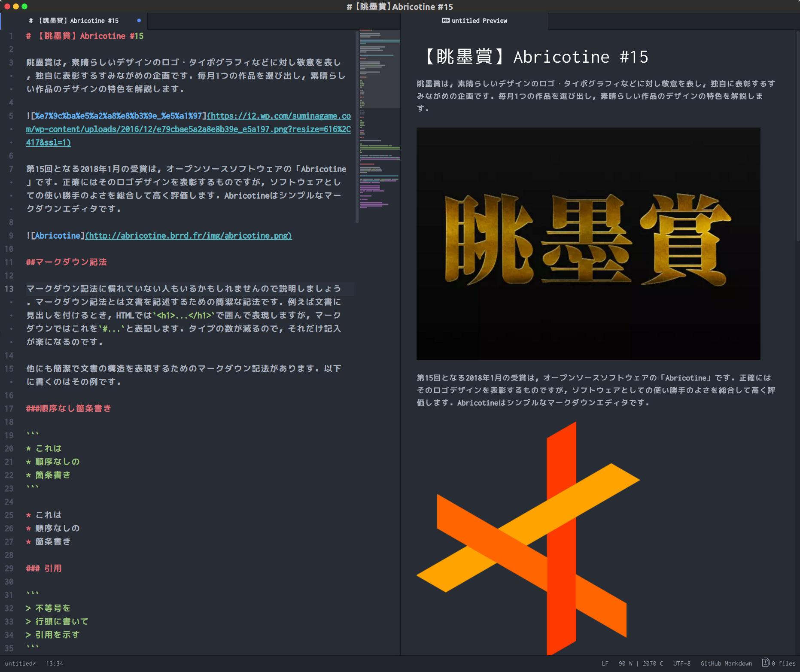Click the 眺墨賞 gold logo image in preview
Screen dimensions: 800x672
click(588, 244)
